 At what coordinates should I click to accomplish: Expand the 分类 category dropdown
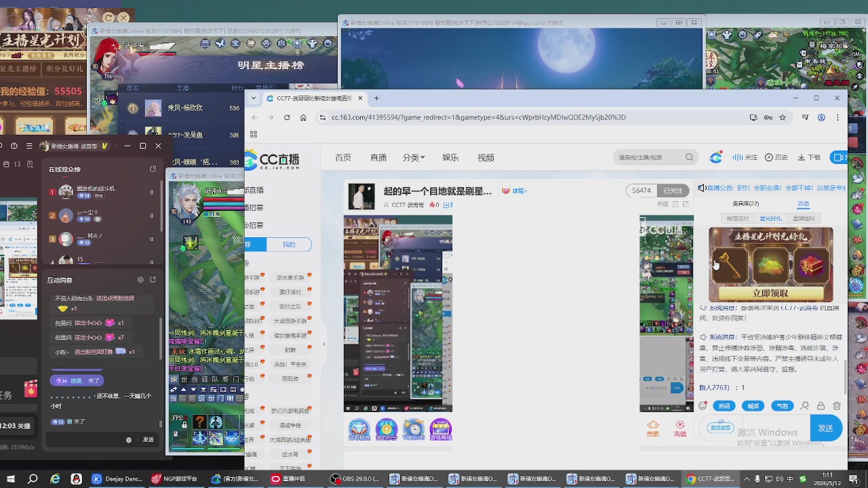[414, 157]
